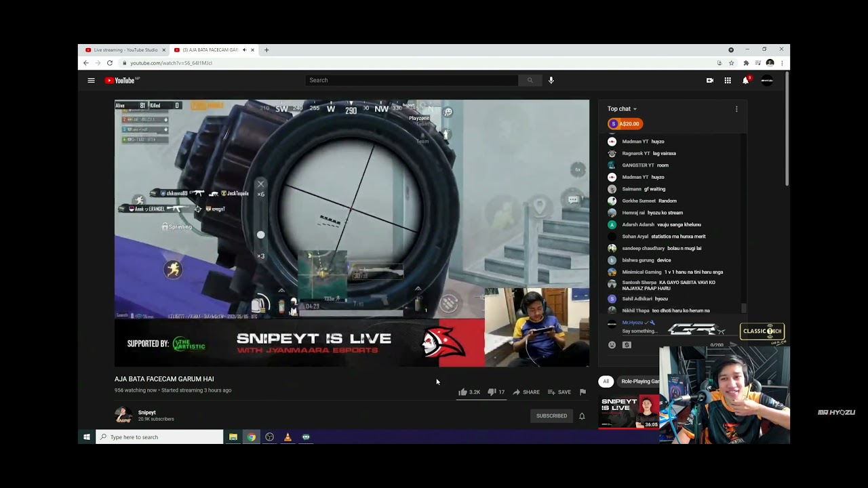Open a new browser tab
Image resolution: width=868 pixels, height=488 pixels.
tap(267, 50)
